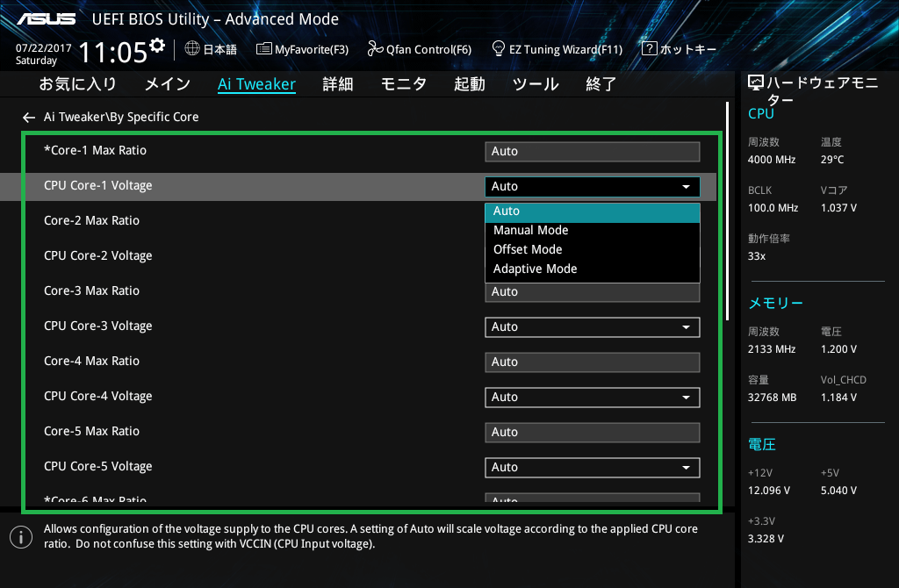Click the Core-4 Max Ratio field
Viewport: 899px width, 588px height.
point(593,362)
